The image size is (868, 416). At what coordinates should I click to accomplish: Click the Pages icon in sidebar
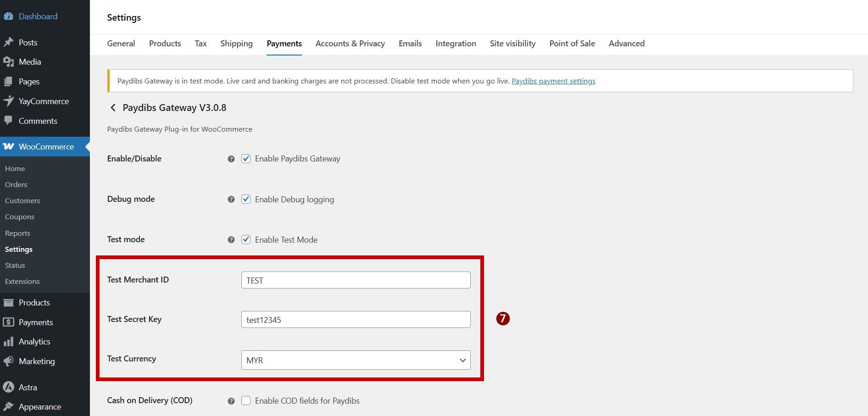click(8, 82)
